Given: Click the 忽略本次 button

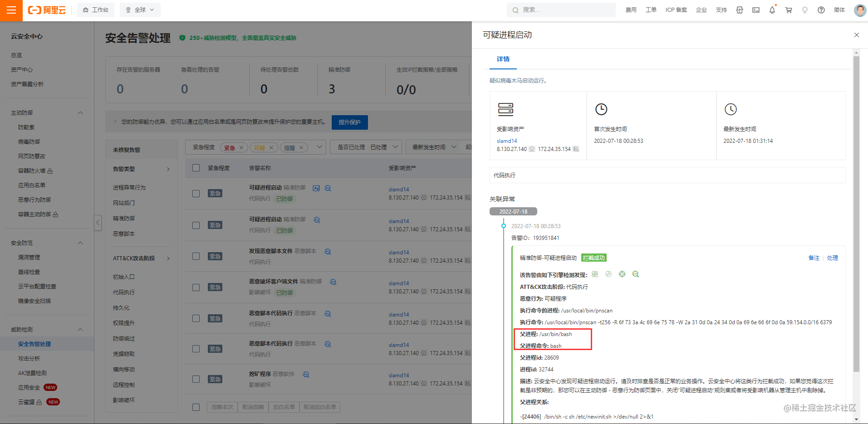Looking at the screenshot, I should (222, 407).
